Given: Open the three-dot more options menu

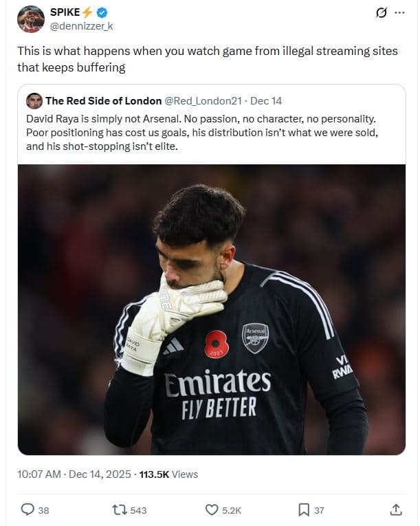Looking at the screenshot, I should click(x=400, y=13).
